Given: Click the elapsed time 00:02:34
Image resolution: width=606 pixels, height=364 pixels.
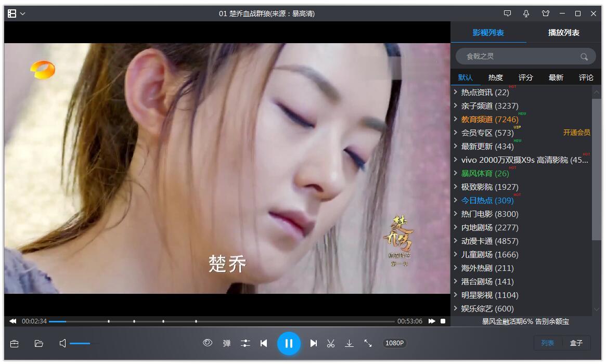Looking at the screenshot, I should click(x=34, y=321).
